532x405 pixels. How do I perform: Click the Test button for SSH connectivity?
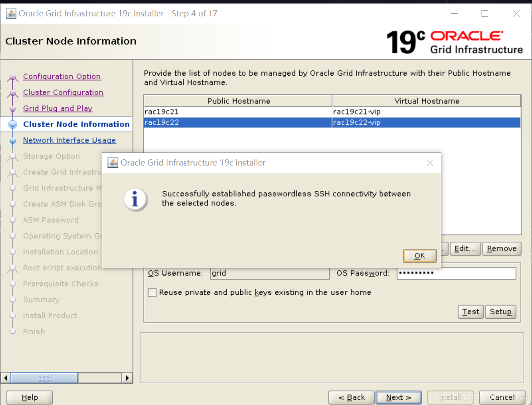[x=470, y=312]
